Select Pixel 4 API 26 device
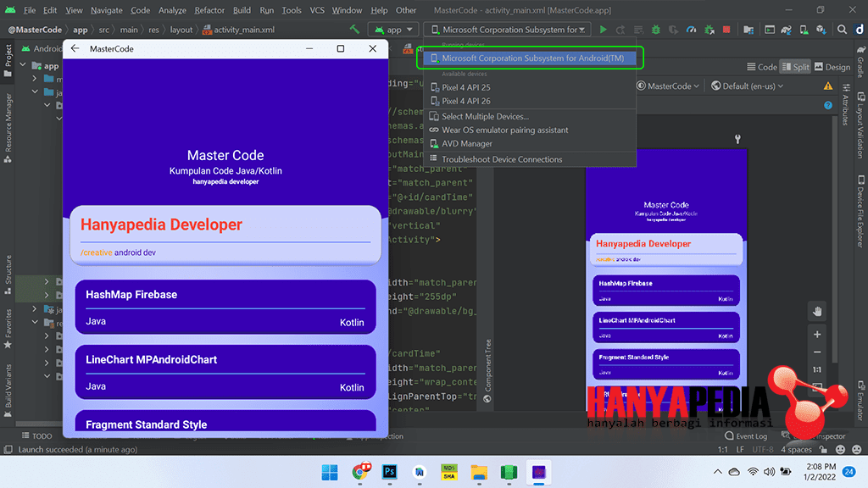 click(x=530, y=101)
